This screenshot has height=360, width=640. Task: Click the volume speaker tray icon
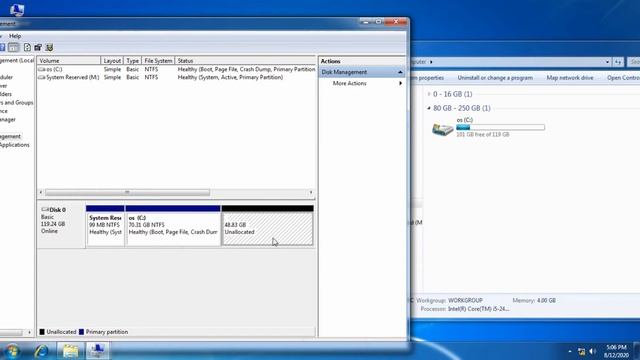coord(593,351)
